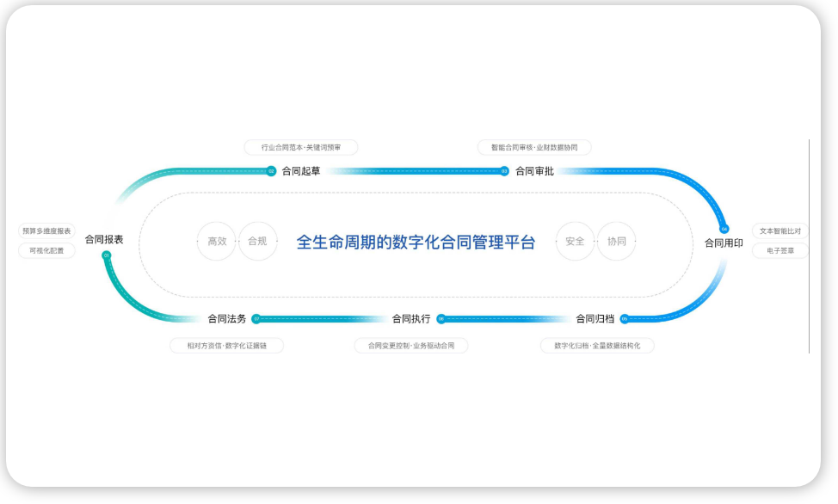Select node 03 beside 合同审批
Viewport: 838px width, 504px height.
(504, 171)
